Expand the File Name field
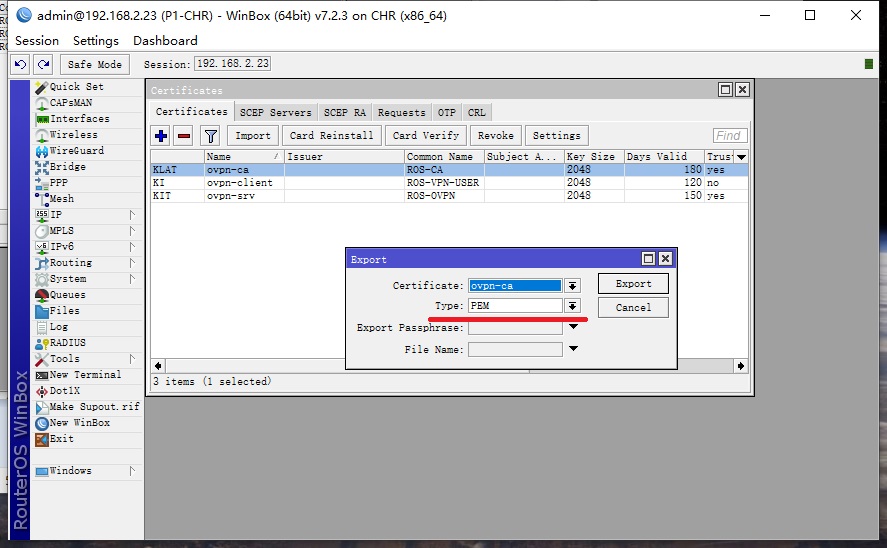The height and width of the screenshot is (548, 887). [x=573, y=349]
